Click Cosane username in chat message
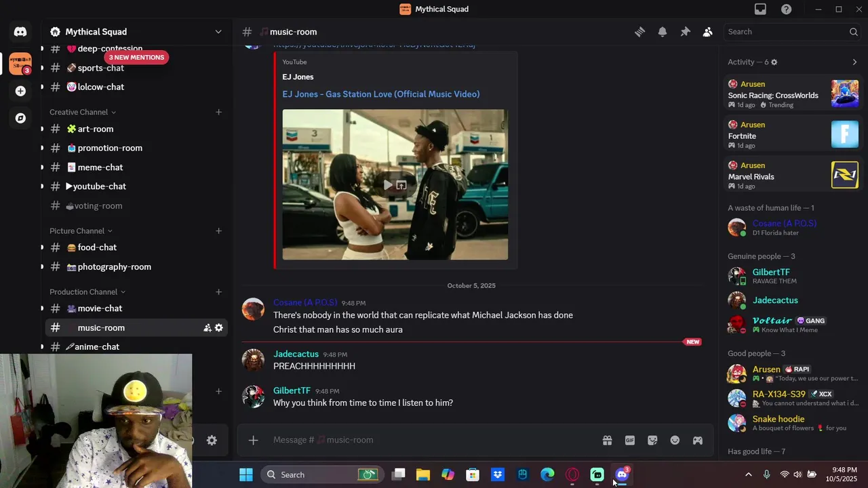This screenshot has width=868, height=488. pyautogui.click(x=305, y=302)
